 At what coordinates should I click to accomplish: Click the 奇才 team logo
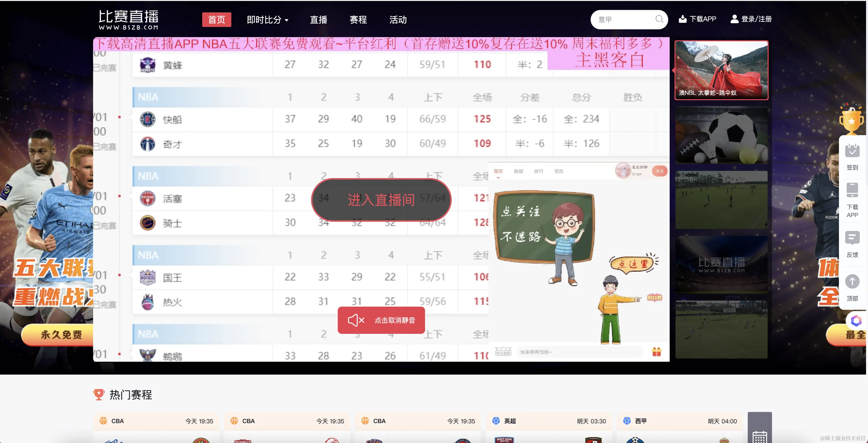(148, 144)
